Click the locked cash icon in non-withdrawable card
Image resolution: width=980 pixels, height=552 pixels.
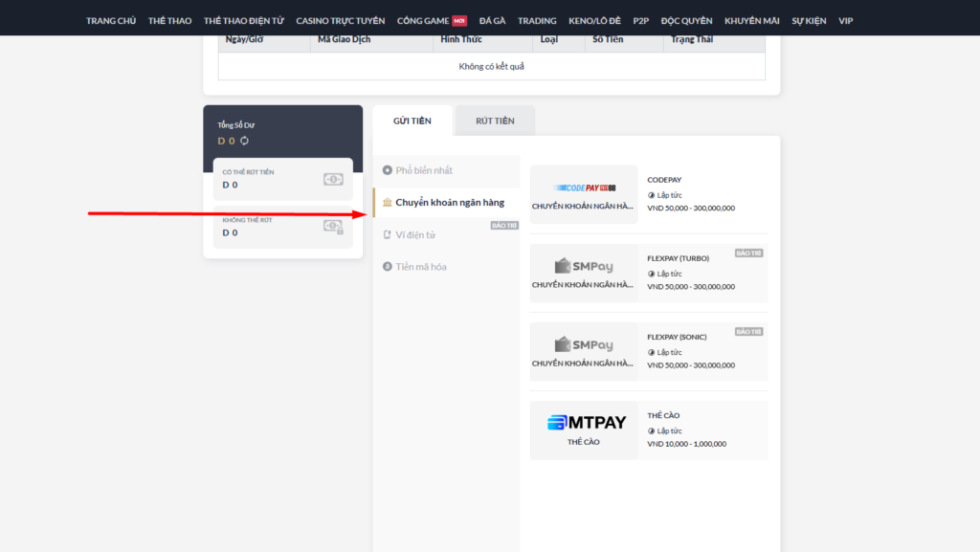tap(333, 227)
